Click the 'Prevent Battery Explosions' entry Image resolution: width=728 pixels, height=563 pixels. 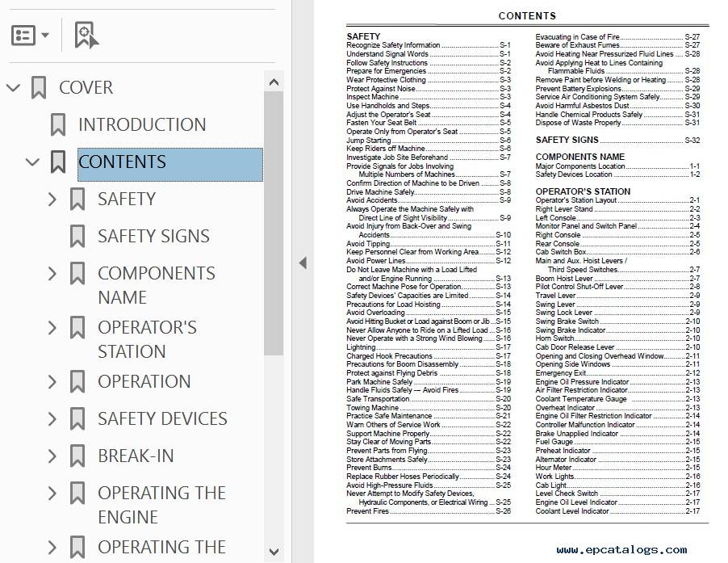pyautogui.click(x=617, y=88)
